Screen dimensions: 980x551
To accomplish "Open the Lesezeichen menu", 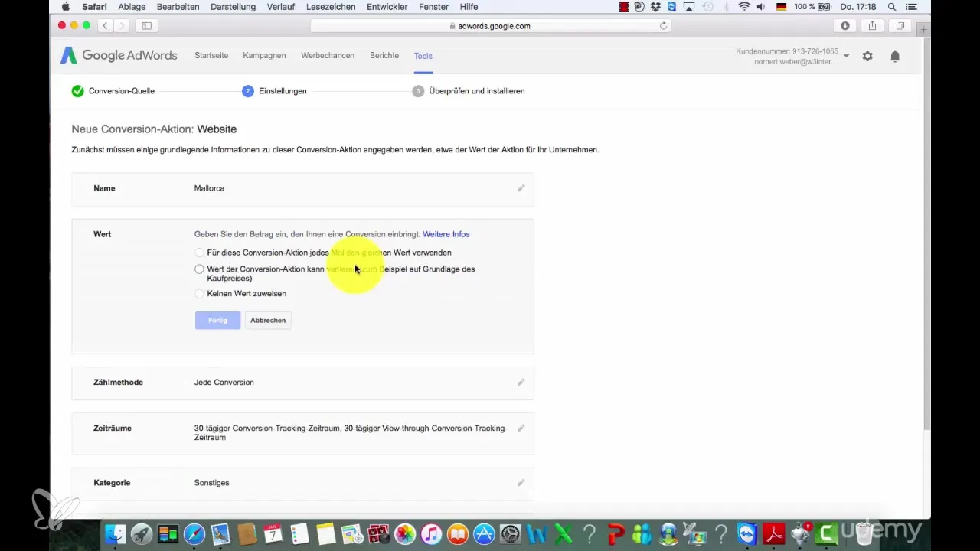I will (331, 7).
